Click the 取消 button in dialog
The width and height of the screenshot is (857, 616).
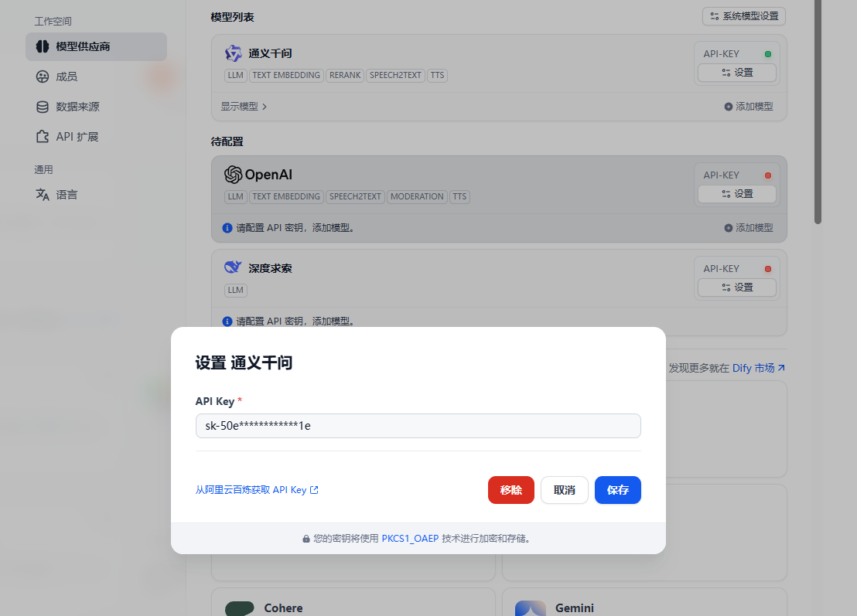coord(564,490)
